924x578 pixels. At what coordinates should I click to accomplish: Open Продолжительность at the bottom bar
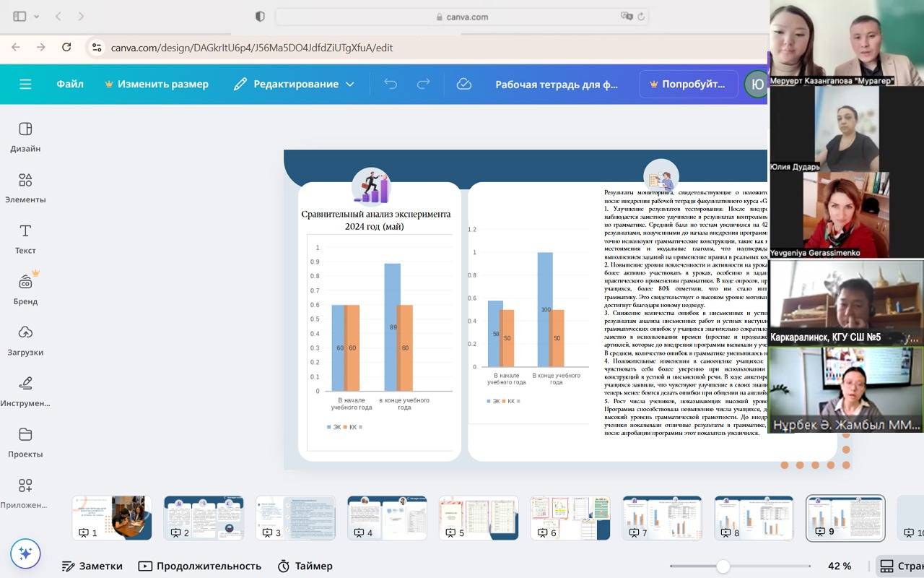[x=199, y=566]
